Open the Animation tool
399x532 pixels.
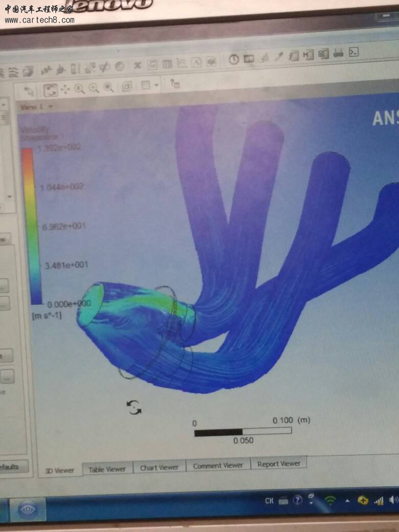tap(249, 59)
